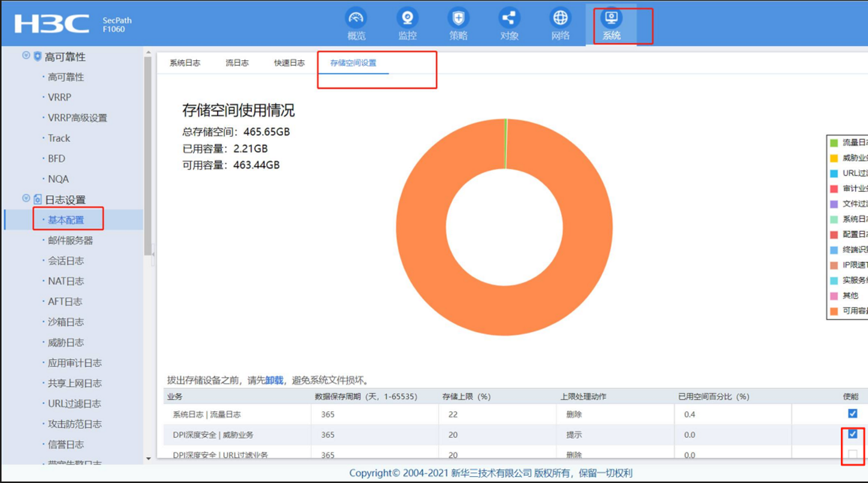The width and height of the screenshot is (868, 483).
Task: Collapse the 日志设置 group using its arrow
Action: 26,199
